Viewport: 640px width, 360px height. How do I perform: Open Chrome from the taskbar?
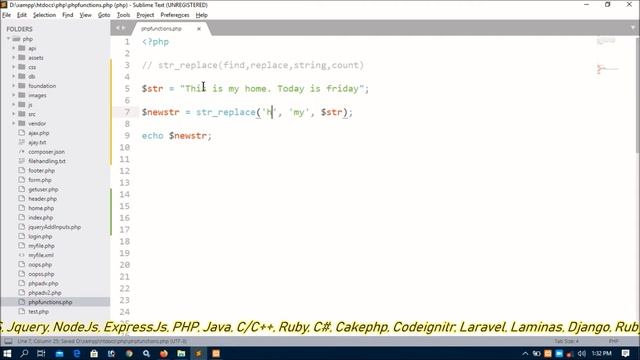click(x=129, y=353)
